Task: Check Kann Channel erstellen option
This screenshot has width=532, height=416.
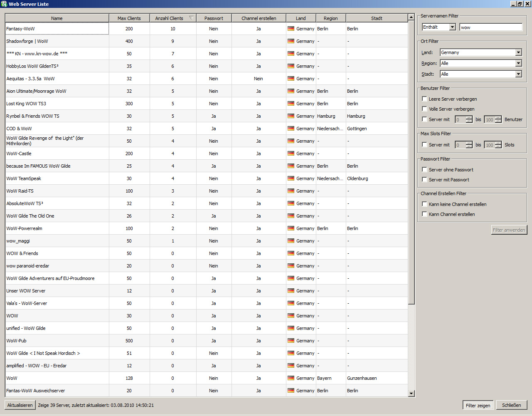Action: [x=424, y=214]
